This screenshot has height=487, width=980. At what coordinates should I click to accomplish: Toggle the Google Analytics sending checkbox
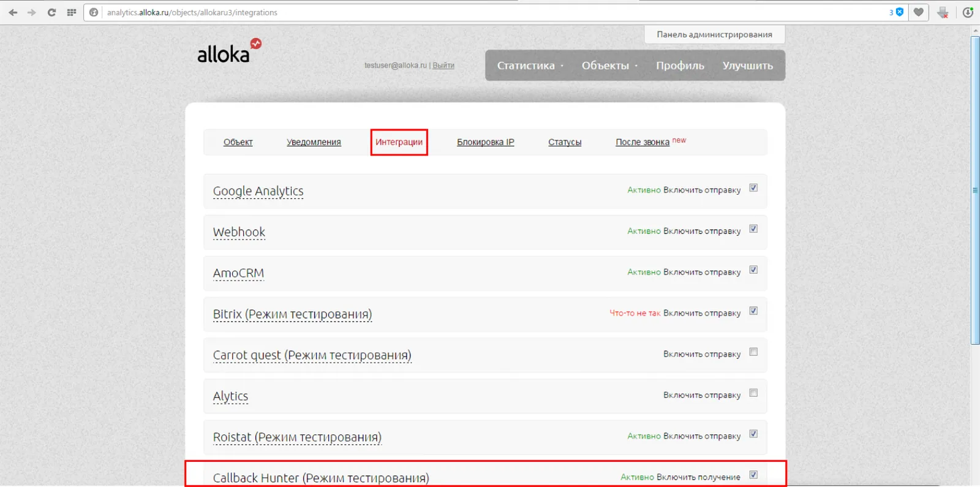coord(753,188)
